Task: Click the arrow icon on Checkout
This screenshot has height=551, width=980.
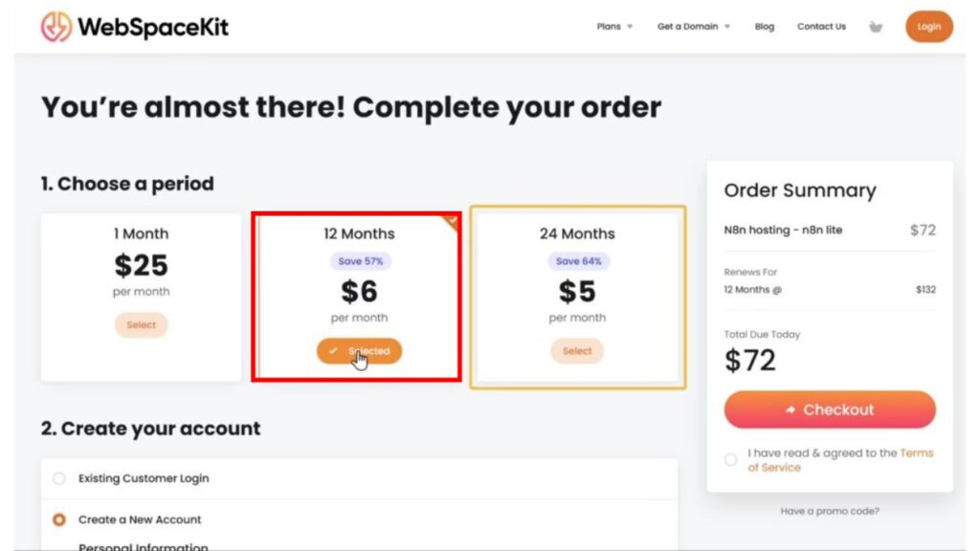Action: point(791,409)
